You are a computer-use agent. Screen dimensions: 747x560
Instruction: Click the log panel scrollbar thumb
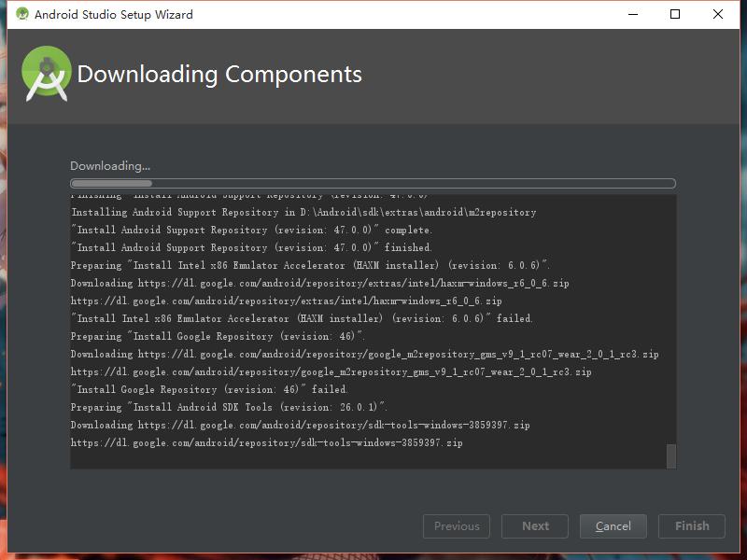pyautogui.click(x=670, y=456)
